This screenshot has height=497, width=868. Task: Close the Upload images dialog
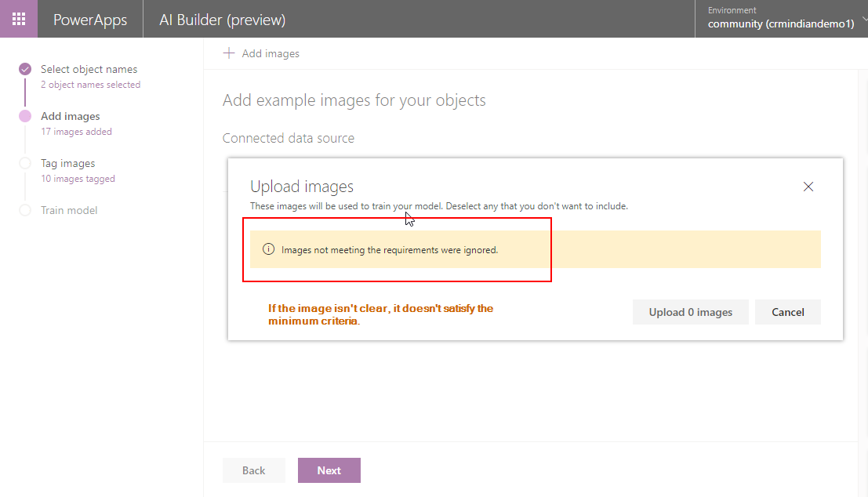coord(808,187)
